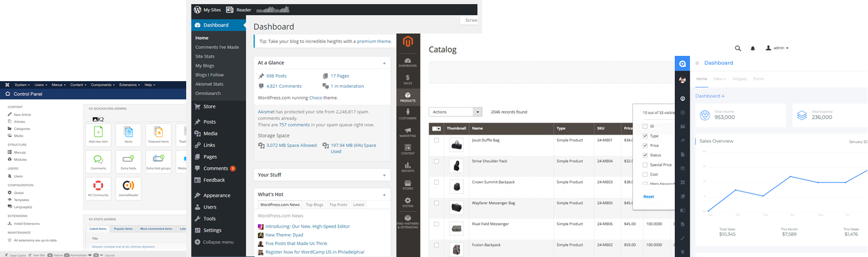Screen dimensions: 868x257
Task: Untick the Status column checkbox
Action: coord(645,155)
